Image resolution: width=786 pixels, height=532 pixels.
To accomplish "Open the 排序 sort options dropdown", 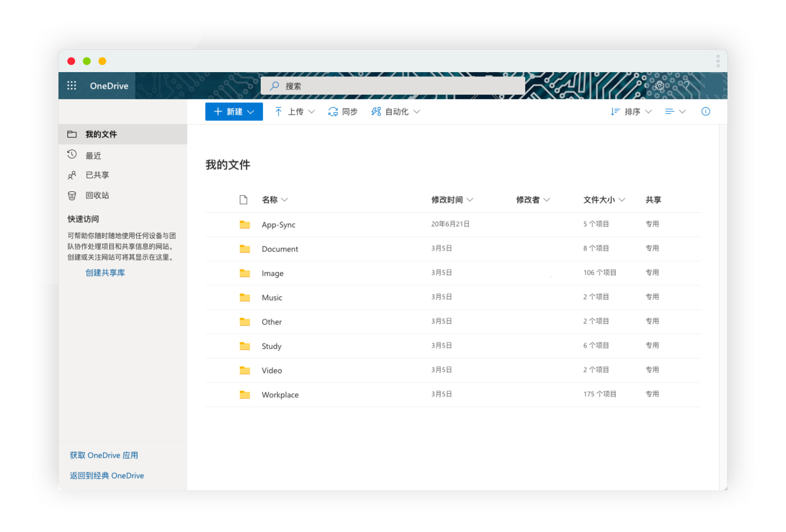I will (631, 111).
